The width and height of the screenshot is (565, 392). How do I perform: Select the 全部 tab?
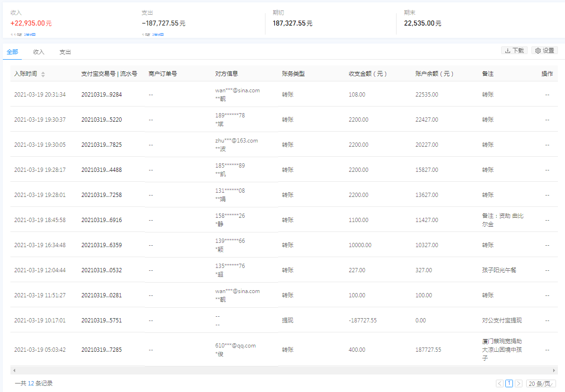(x=12, y=52)
